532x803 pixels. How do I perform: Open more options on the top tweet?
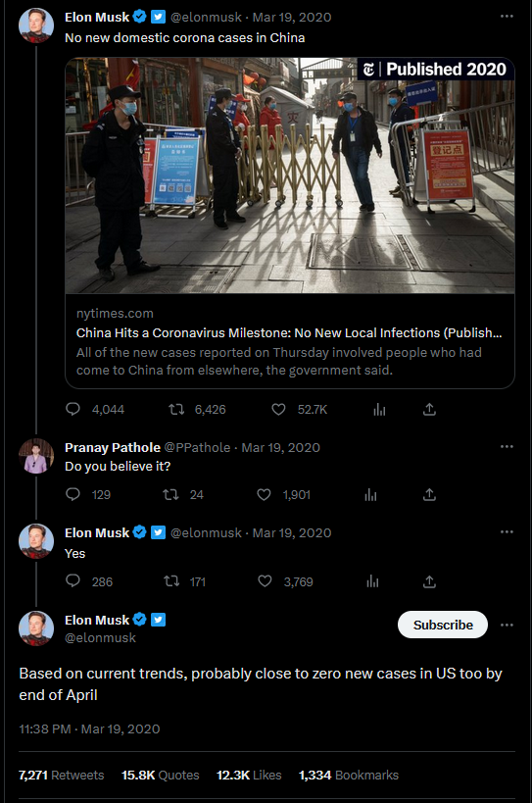click(x=507, y=17)
